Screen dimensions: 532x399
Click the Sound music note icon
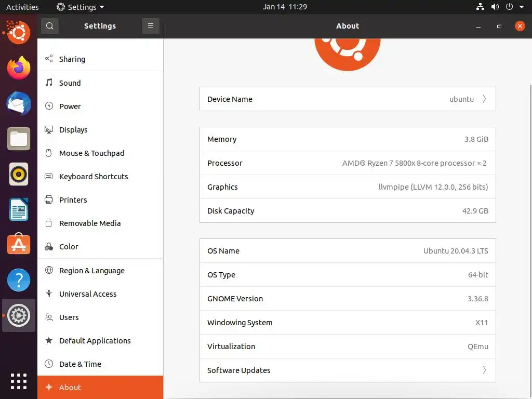click(x=49, y=83)
